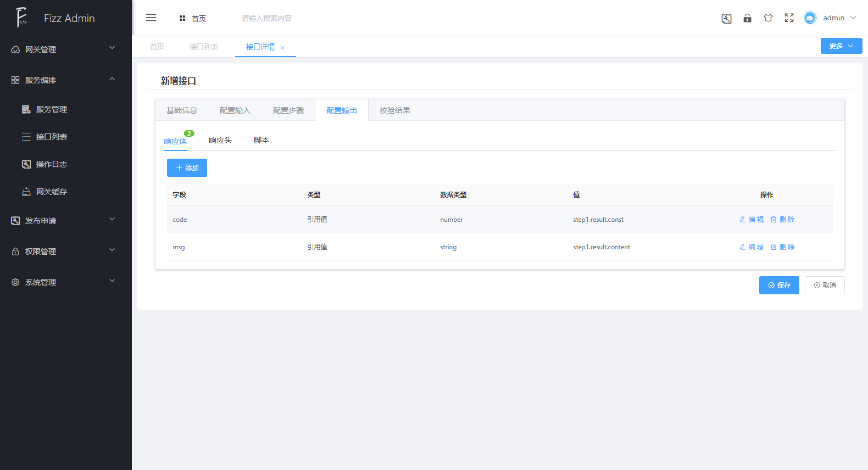This screenshot has width=868, height=470.
Task: Open 接口列表 in the sidebar
Action: point(52,137)
